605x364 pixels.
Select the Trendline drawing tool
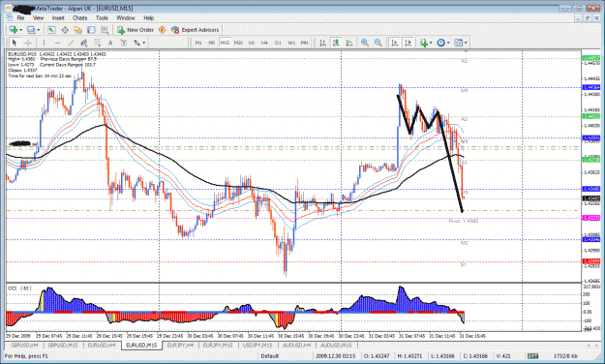(x=71, y=43)
